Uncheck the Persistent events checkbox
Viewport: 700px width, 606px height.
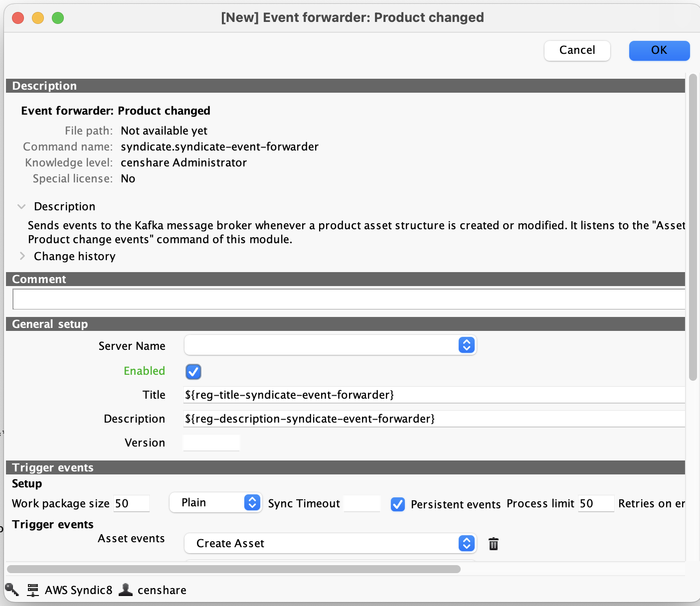397,504
